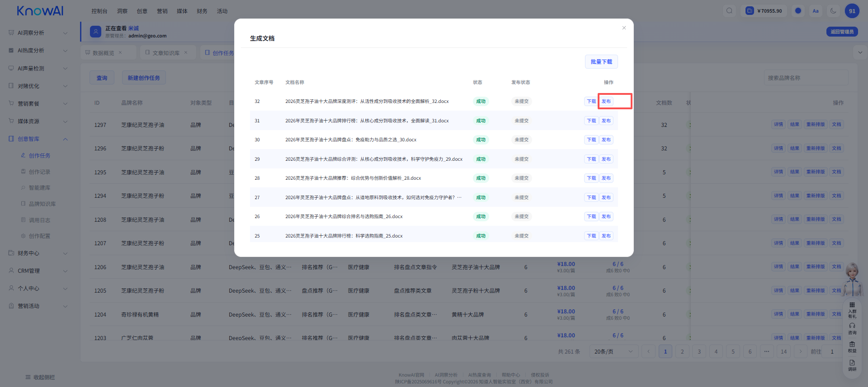Open the blue theme color picker

[x=798, y=11]
